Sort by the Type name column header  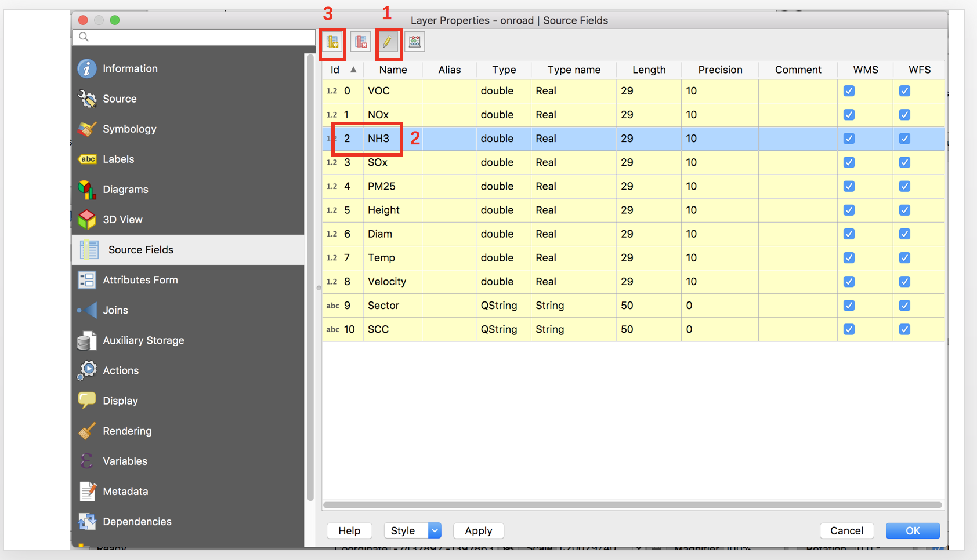pyautogui.click(x=574, y=70)
